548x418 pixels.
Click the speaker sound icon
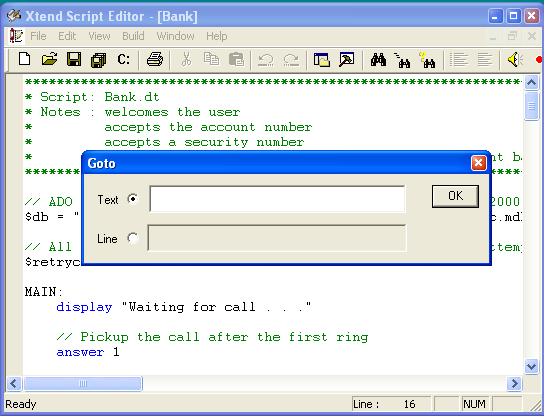[515, 59]
